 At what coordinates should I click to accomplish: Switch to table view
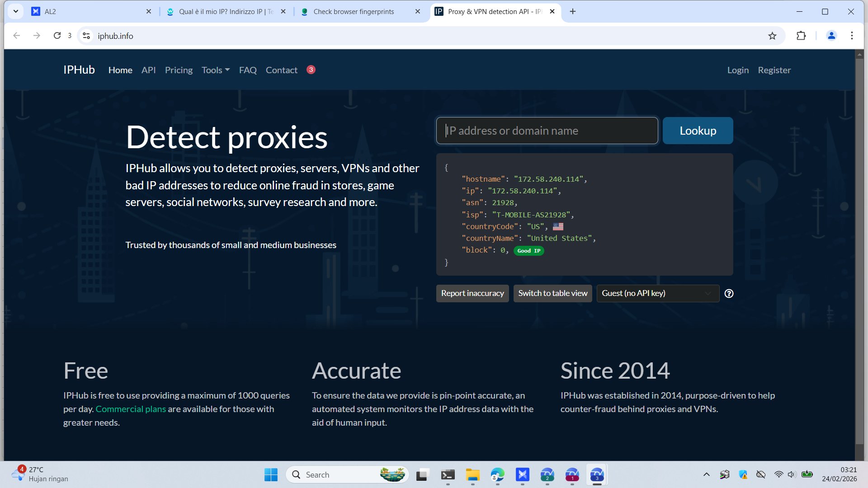[x=552, y=293]
